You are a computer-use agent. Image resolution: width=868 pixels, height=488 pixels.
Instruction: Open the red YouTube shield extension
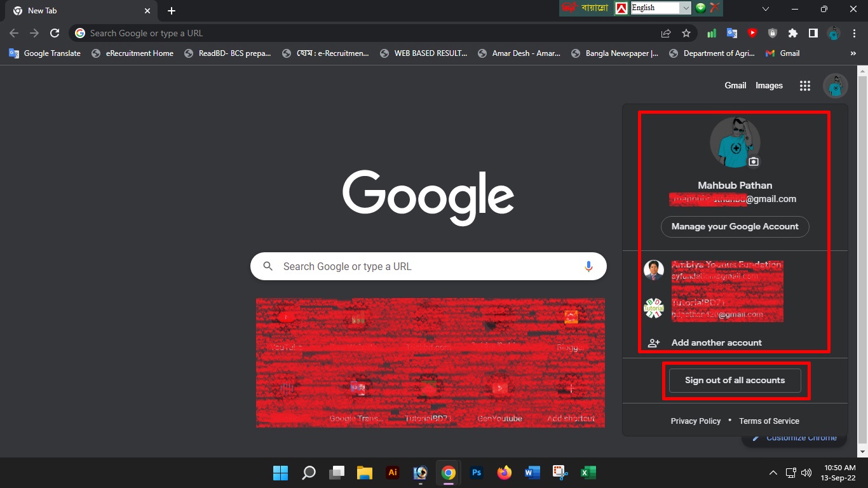752,33
